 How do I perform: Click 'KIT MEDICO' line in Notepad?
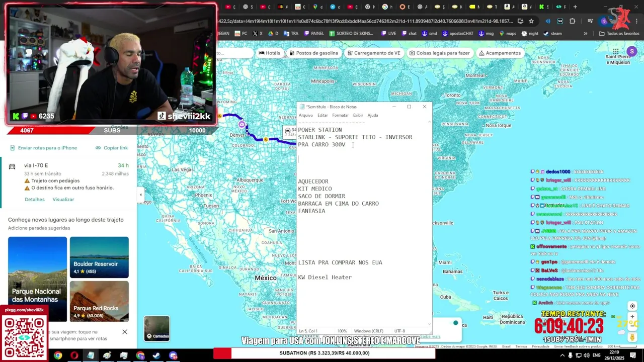coord(315,189)
